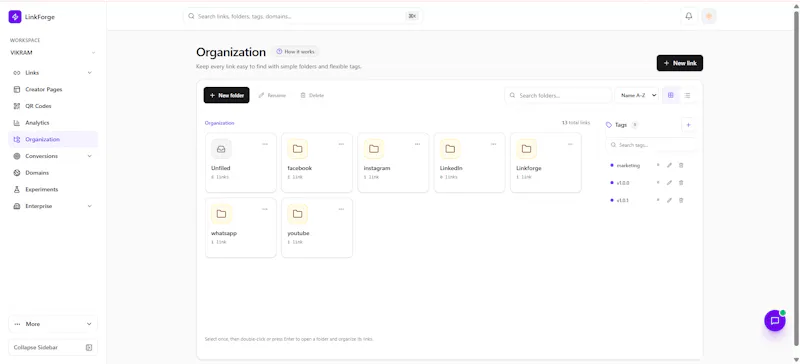This screenshot has width=800, height=364.
Task: Open QR Codes in sidebar
Action: [x=53, y=106]
